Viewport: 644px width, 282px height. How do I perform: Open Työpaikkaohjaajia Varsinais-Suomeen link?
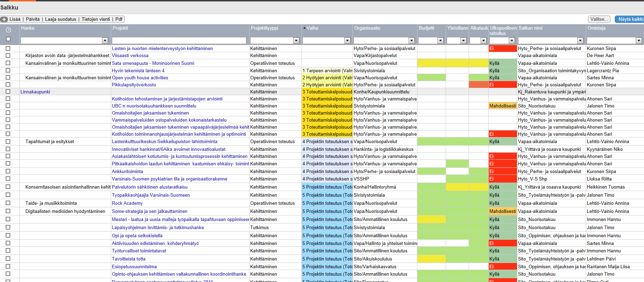coord(151,195)
